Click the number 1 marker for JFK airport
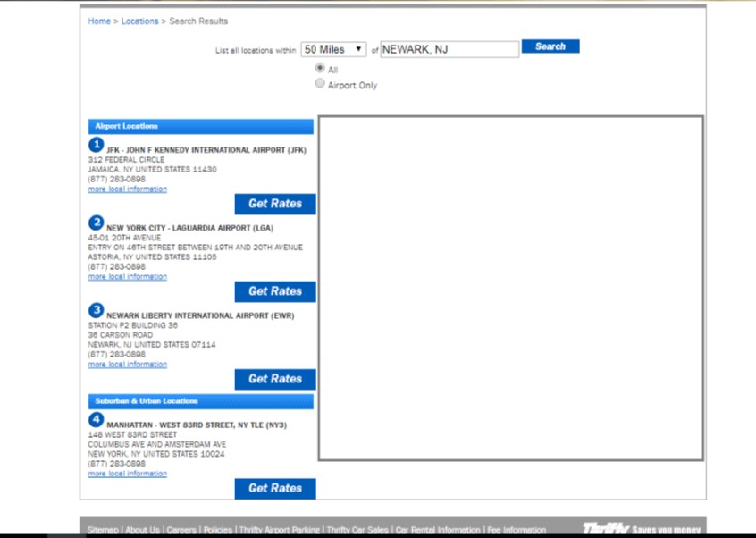Viewport: 756px width, 538px height. pyautogui.click(x=96, y=145)
